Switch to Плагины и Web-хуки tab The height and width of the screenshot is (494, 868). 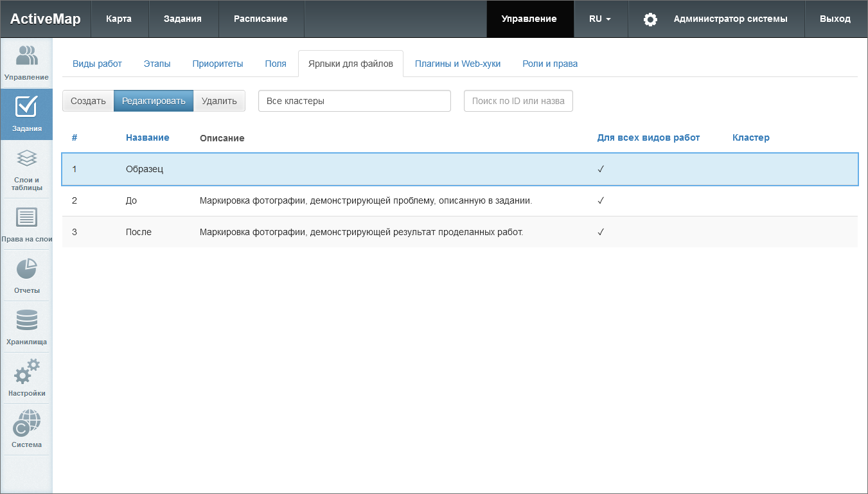[457, 64]
